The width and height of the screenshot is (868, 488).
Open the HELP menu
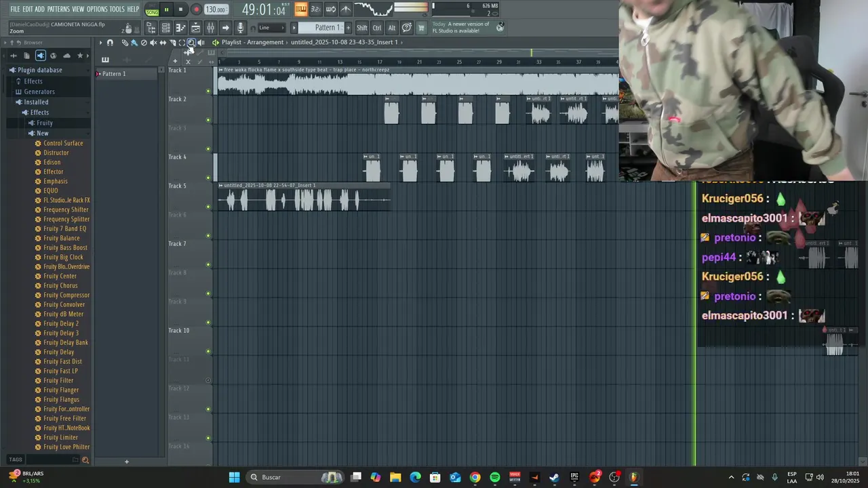(x=133, y=9)
